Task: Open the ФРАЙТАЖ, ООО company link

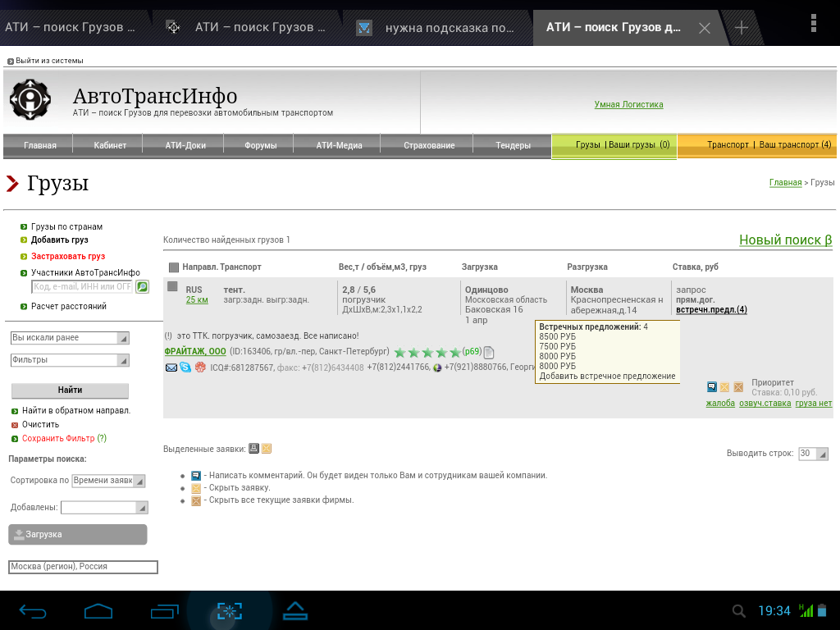Action: pyautogui.click(x=195, y=352)
